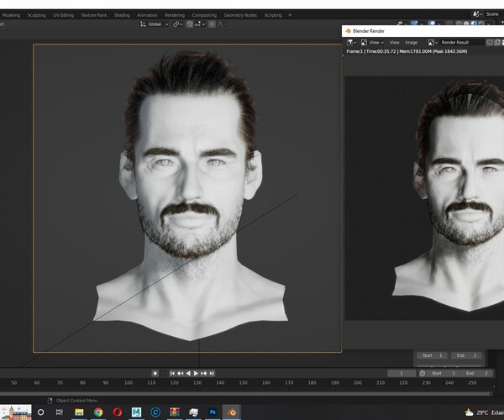Open the snapping options dropdown

[x=200, y=24]
